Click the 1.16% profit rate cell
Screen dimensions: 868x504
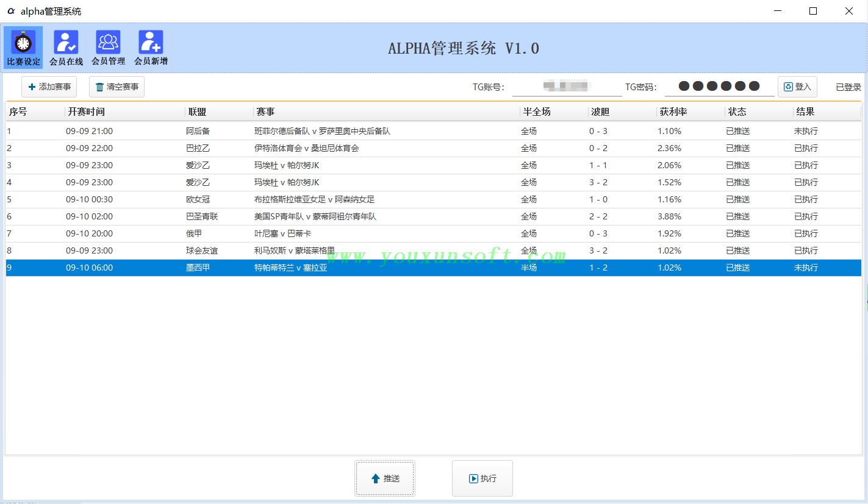pyautogui.click(x=669, y=199)
